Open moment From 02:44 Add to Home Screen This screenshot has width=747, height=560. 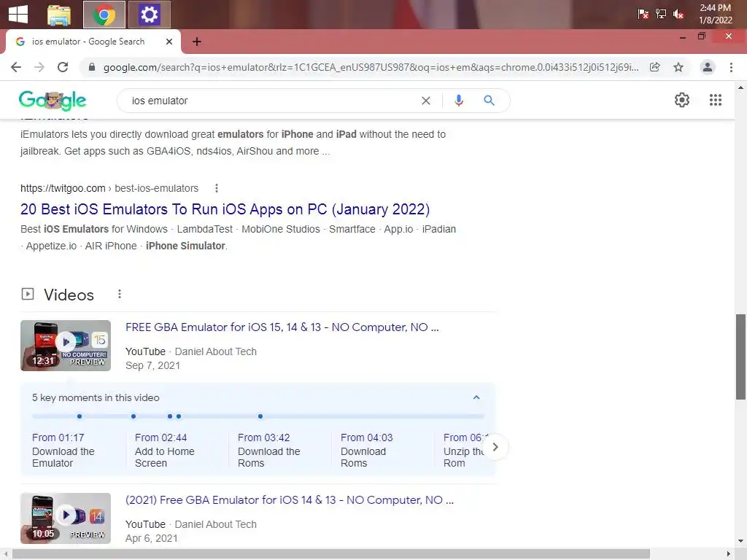(x=164, y=450)
